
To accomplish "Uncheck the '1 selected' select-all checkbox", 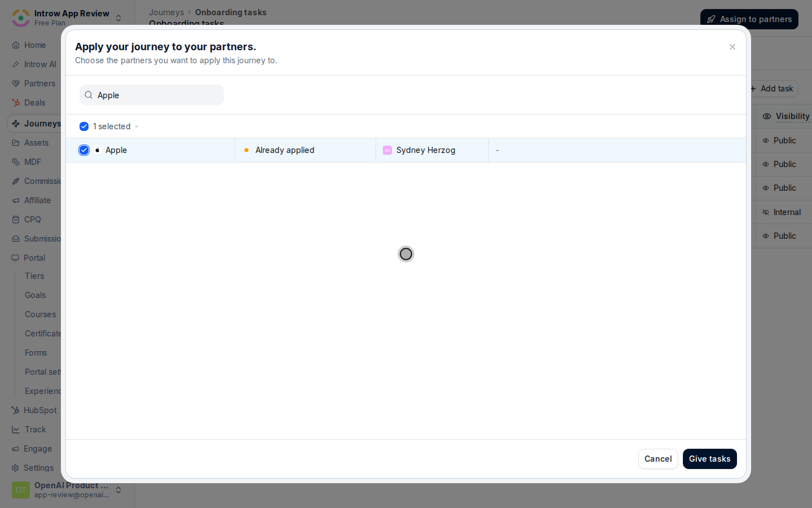I will [x=84, y=126].
